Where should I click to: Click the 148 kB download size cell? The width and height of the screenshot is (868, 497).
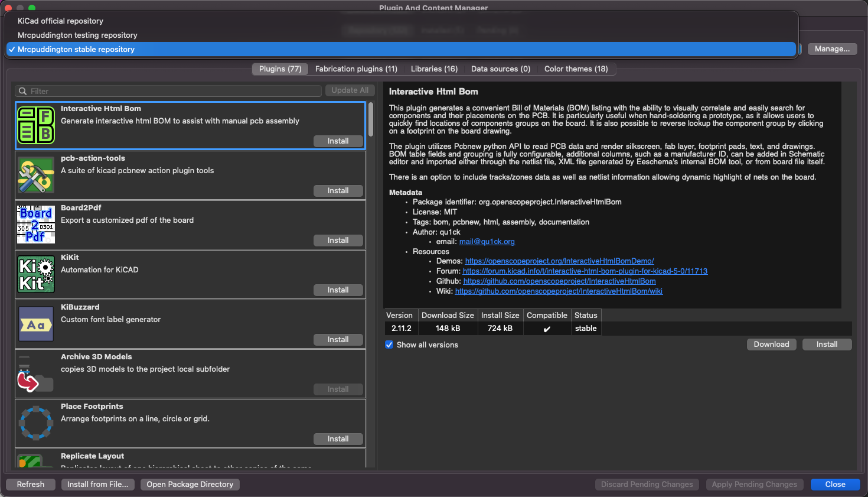448,329
